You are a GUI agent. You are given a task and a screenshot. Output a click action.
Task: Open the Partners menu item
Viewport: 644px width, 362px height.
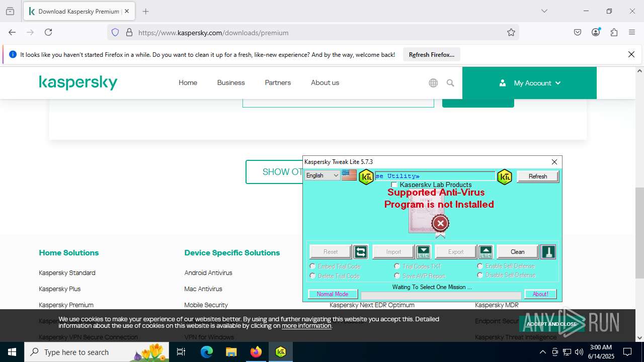click(278, 82)
